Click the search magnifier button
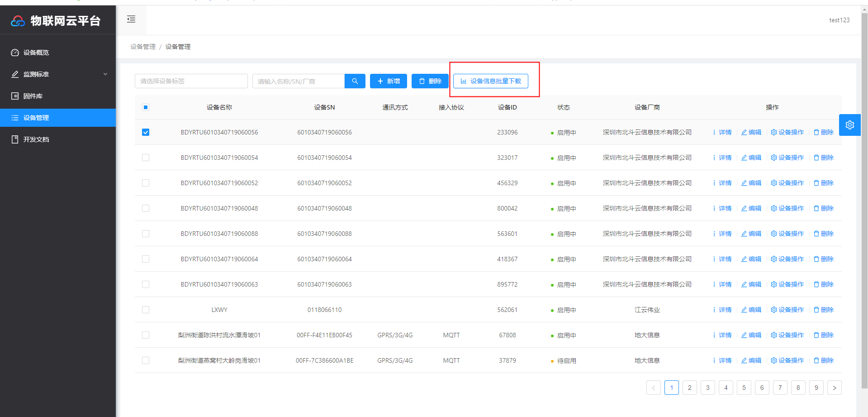 (x=355, y=81)
